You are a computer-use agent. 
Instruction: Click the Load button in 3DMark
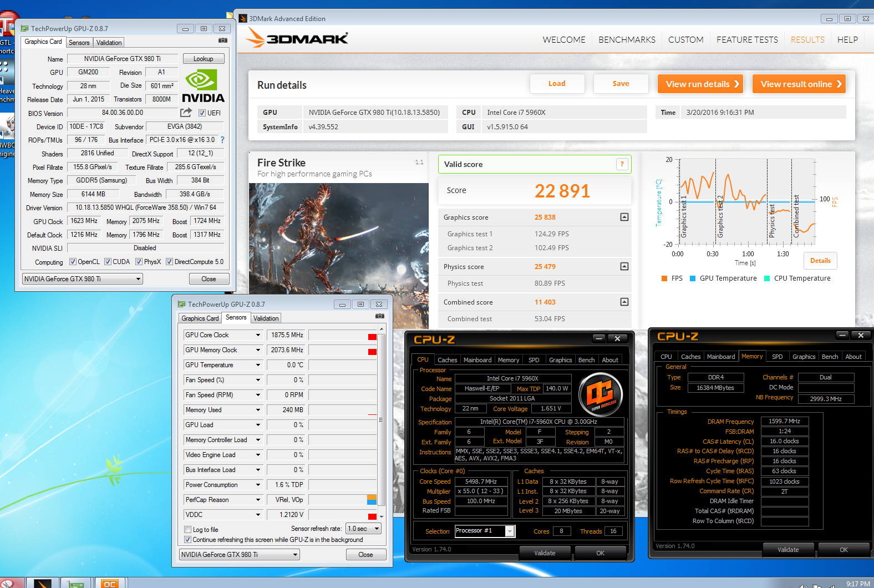[x=557, y=84]
